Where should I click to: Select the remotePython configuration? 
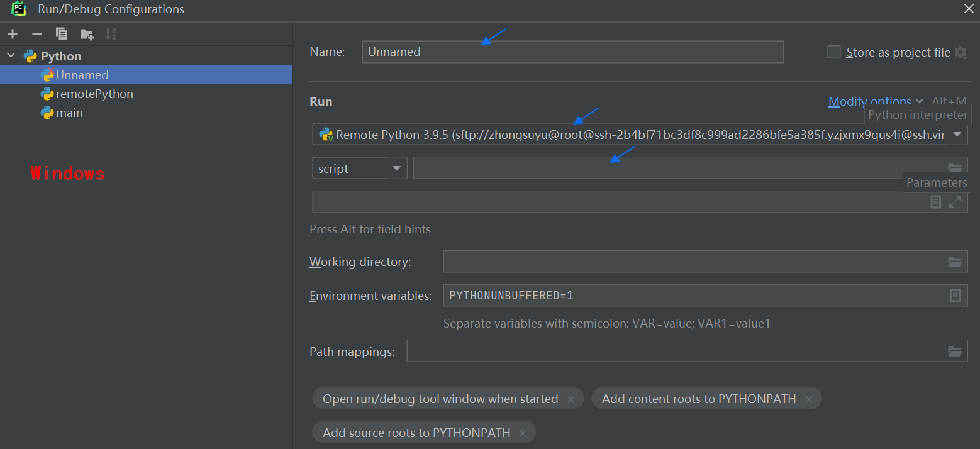94,94
